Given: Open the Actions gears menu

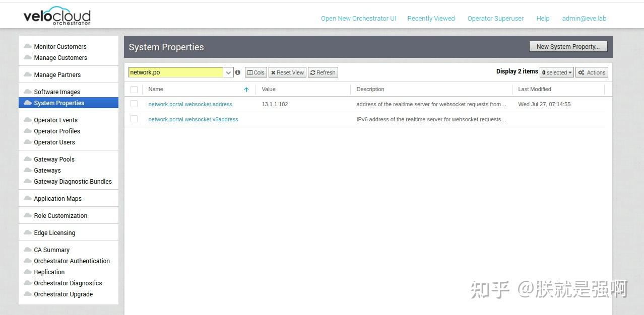Looking at the screenshot, I should (591, 72).
